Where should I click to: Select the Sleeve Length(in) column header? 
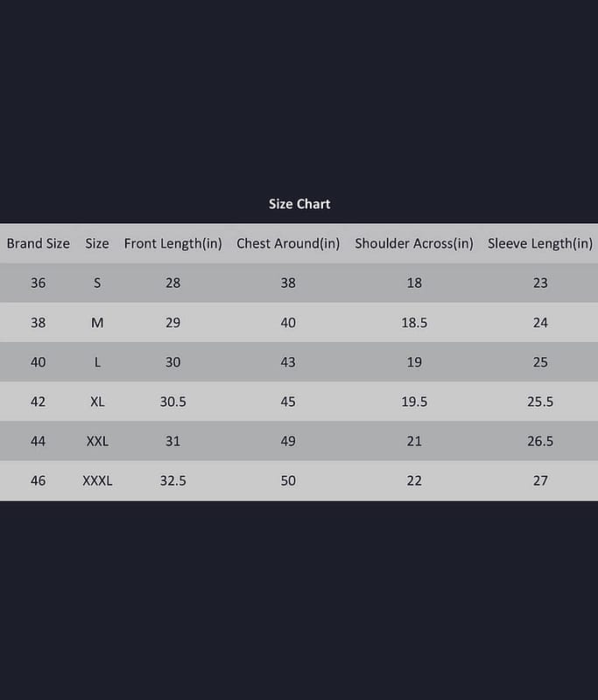540,243
